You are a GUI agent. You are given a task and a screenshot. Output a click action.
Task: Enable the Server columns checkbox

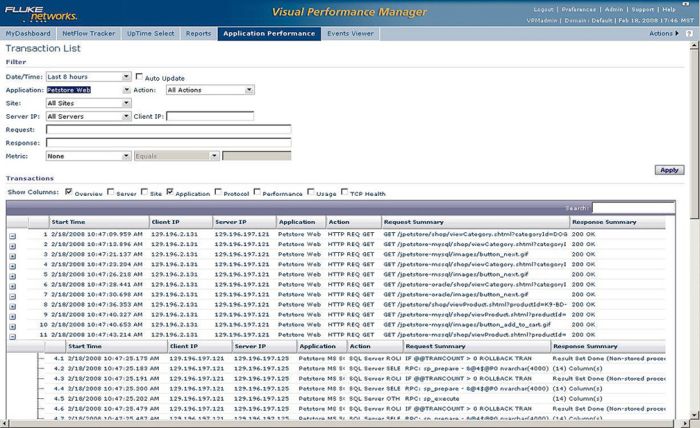coord(111,191)
